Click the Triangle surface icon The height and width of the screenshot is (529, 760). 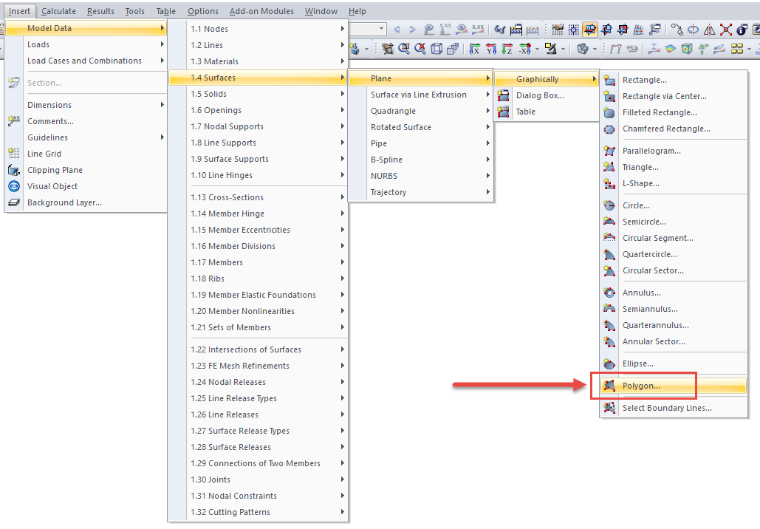tap(609, 167)
